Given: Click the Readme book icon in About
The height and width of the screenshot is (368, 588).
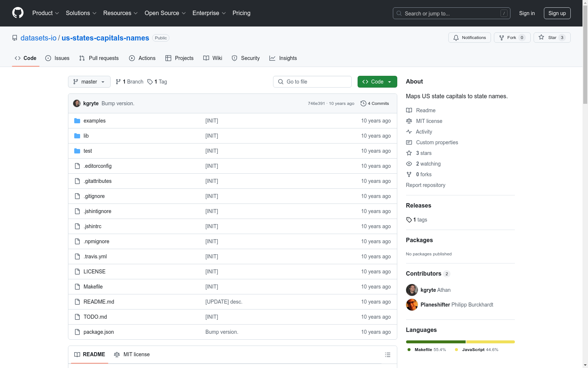Looking at the screenshot, I should pos(409,110).
